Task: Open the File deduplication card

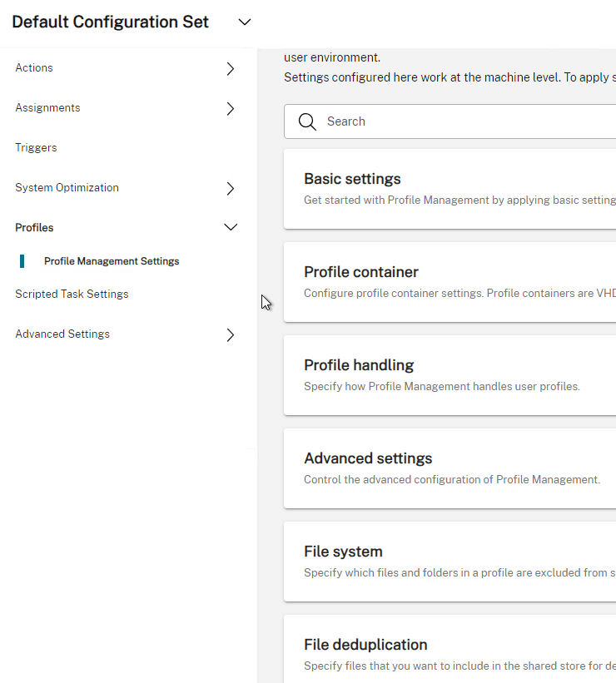Action: coord(450,649)
